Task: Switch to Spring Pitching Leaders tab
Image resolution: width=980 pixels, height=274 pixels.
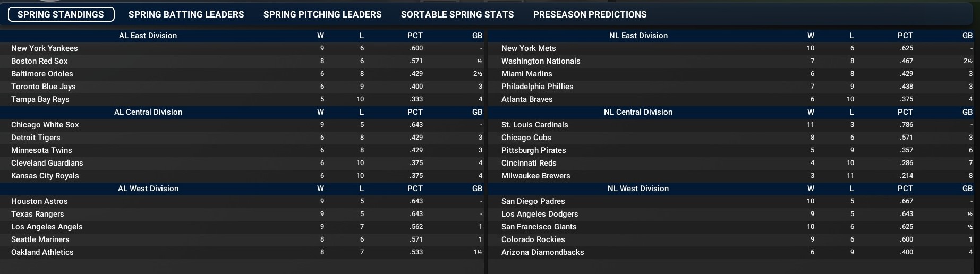Action: (x=322, y=14)
